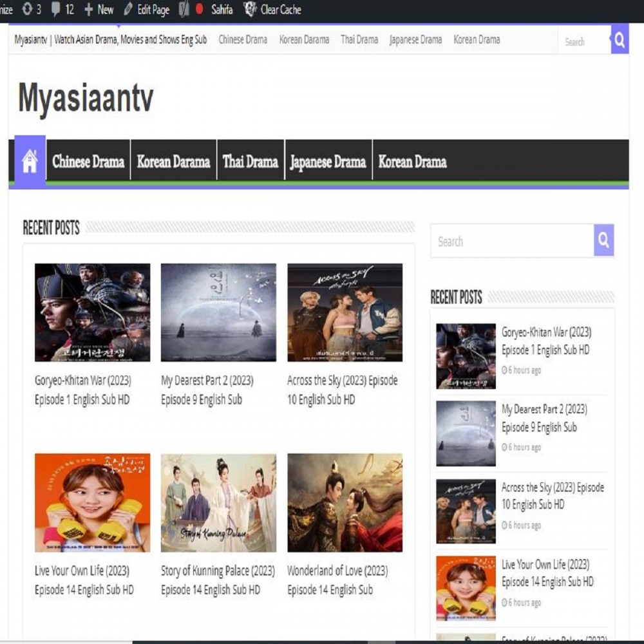The width and height of the screenshot is (644, 644).
Task: Open sidebar Across the Sky Episode 10 link
Action: point(553,496)
